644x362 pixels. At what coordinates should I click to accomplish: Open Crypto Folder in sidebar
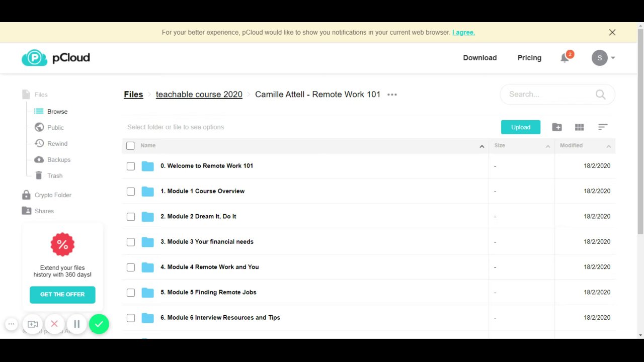click(x=53, y=195)
